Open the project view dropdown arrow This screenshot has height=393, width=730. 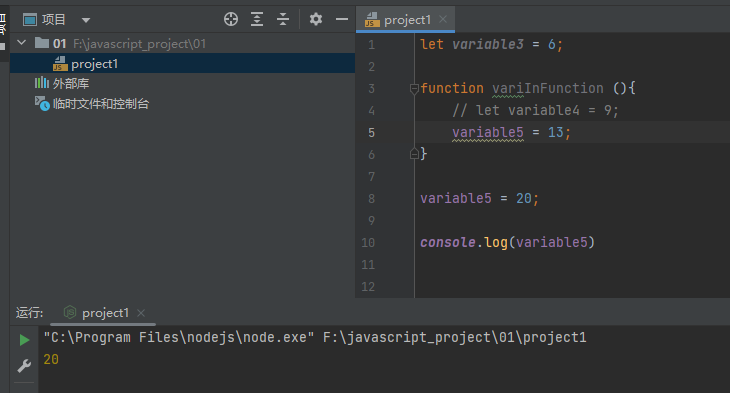[86, 20]
